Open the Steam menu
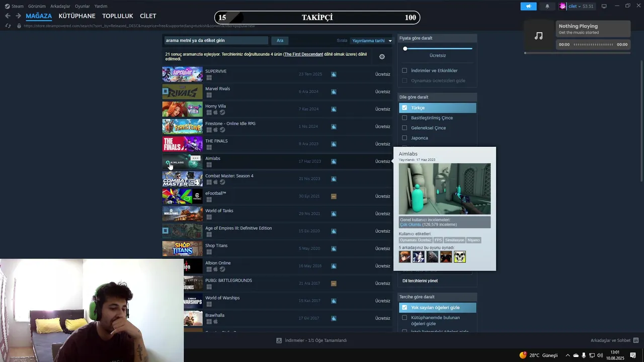 point(14,6)
